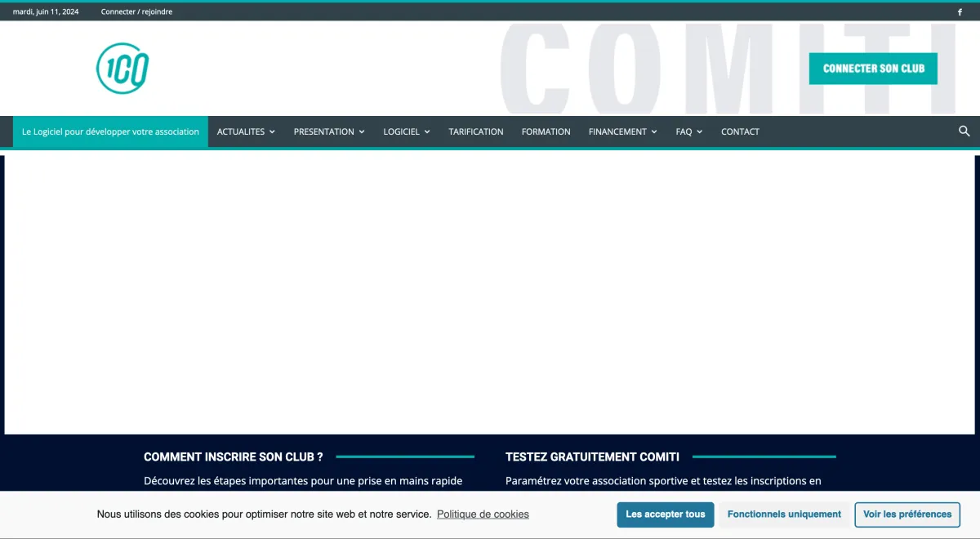Click Les accepter tous cookie button
Viewport: 980px width, 539px height.
pos(666,514)
